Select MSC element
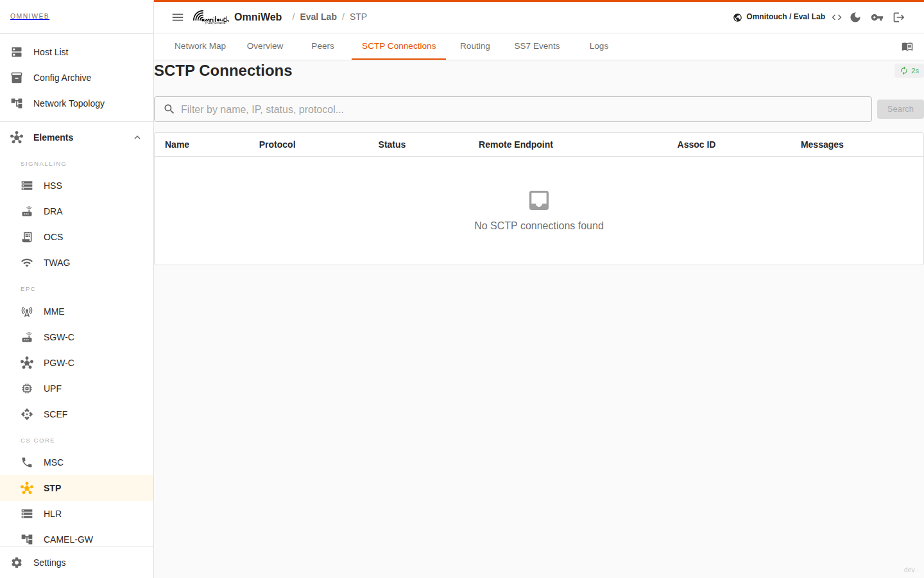924x578 pixels. click(x=77, y=462)
